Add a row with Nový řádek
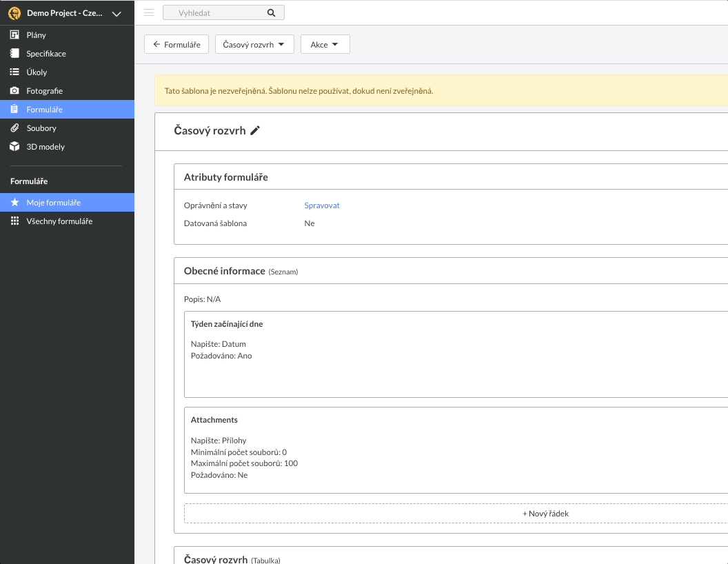The image size is (728, 564). (545, 514)
